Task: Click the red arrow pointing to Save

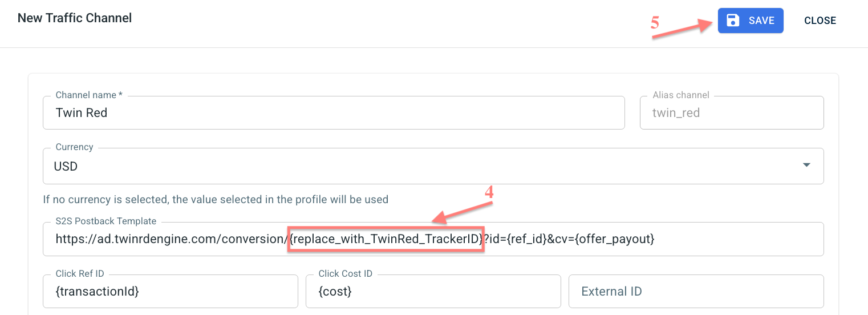Action: click(x=683, y=28)
